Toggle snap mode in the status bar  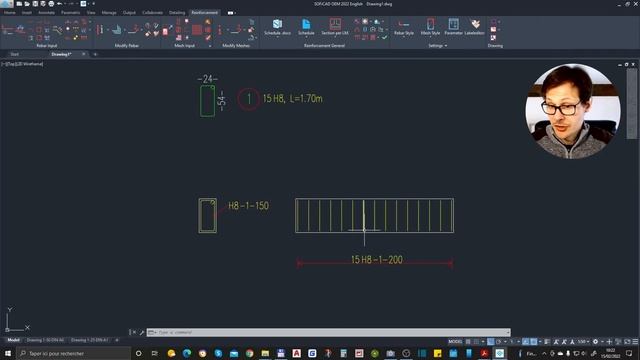[x=476, y=342]
